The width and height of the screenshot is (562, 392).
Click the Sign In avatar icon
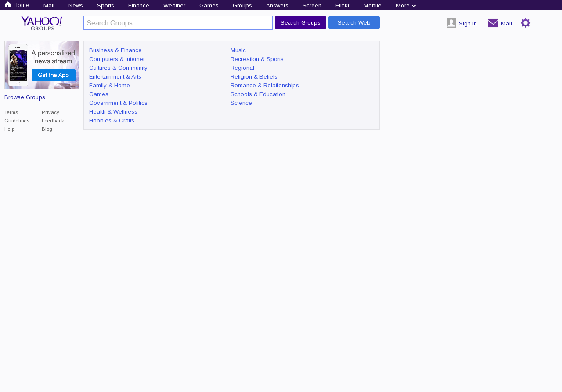tap(451, 23)
